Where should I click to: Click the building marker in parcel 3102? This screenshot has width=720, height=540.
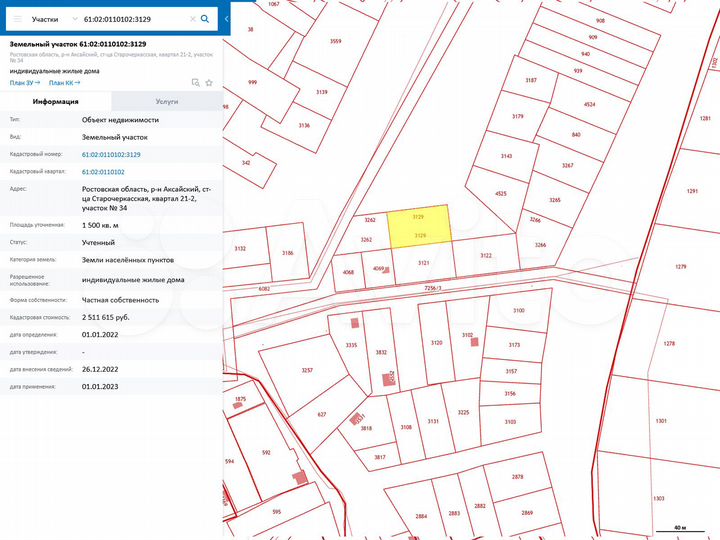point(474,342)
